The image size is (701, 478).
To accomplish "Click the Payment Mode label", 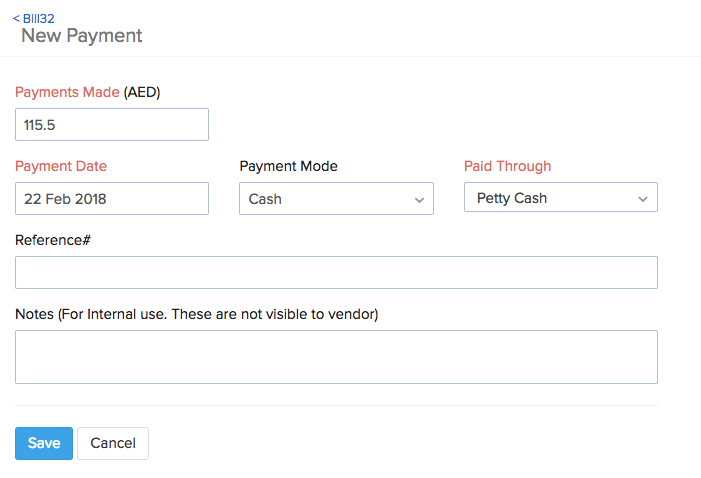I will 289,166.
